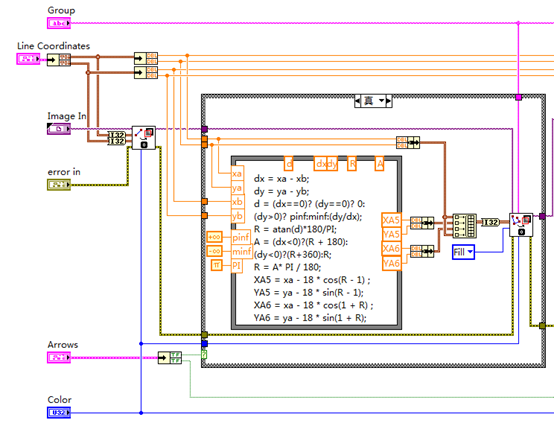Click the Arrows unbundle node

170,357
